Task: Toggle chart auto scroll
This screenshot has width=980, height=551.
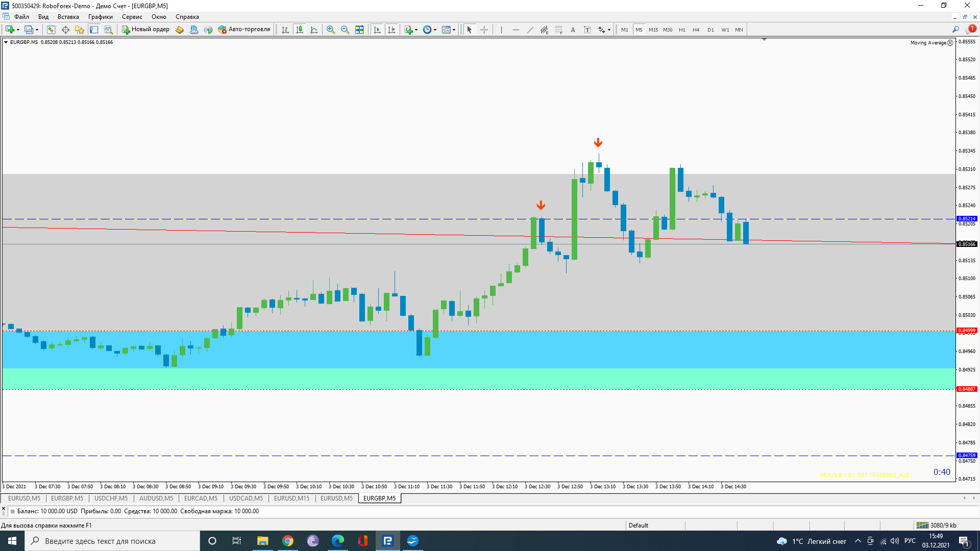Action: 377,30
